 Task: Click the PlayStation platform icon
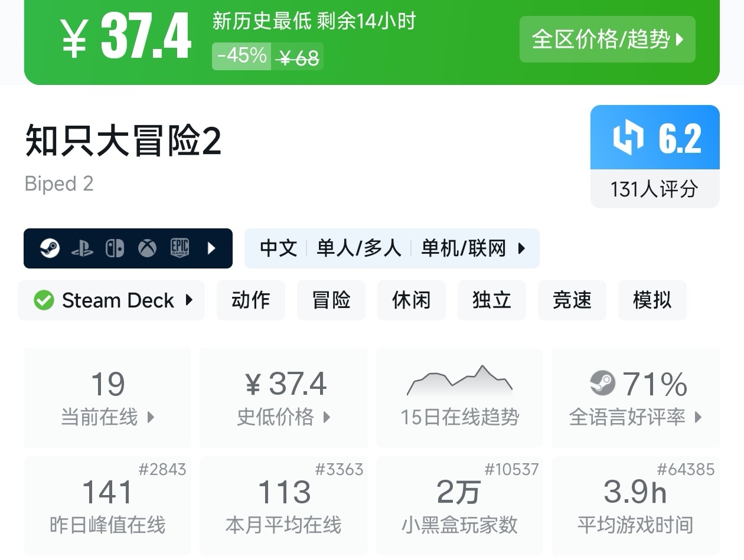click(x=82, y=248)
